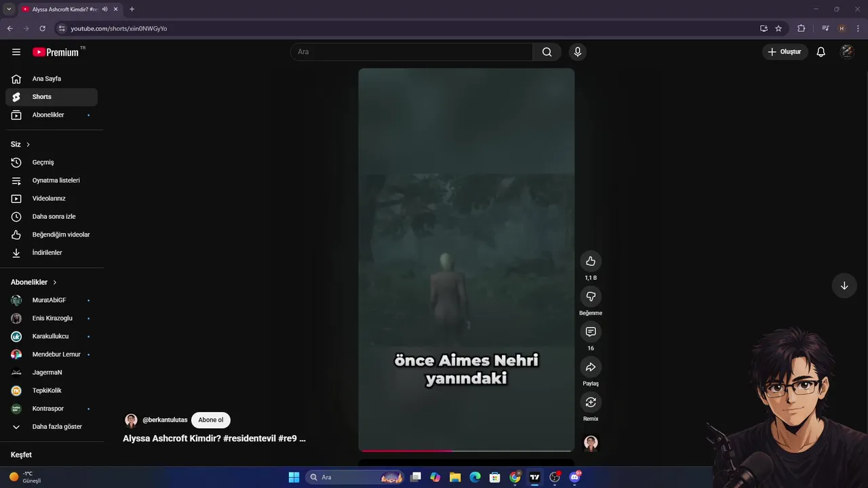Click the search magnifier button
Screen dimensions: 868x488
(x=547, y=52)
